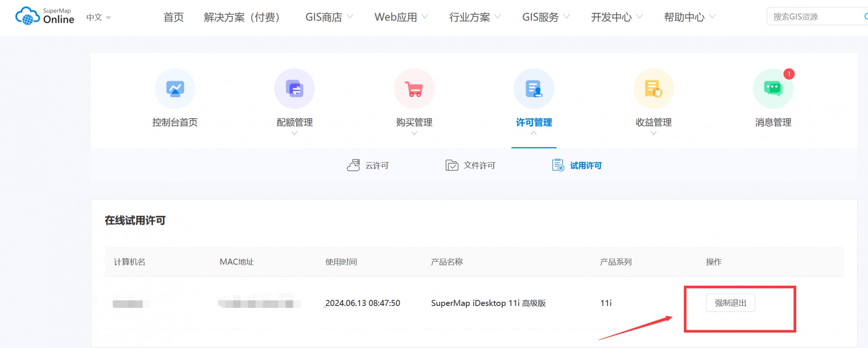Focus the 搜索GIS资源 search field
This screenshot has width=868, height=348.
click(817, 17)
